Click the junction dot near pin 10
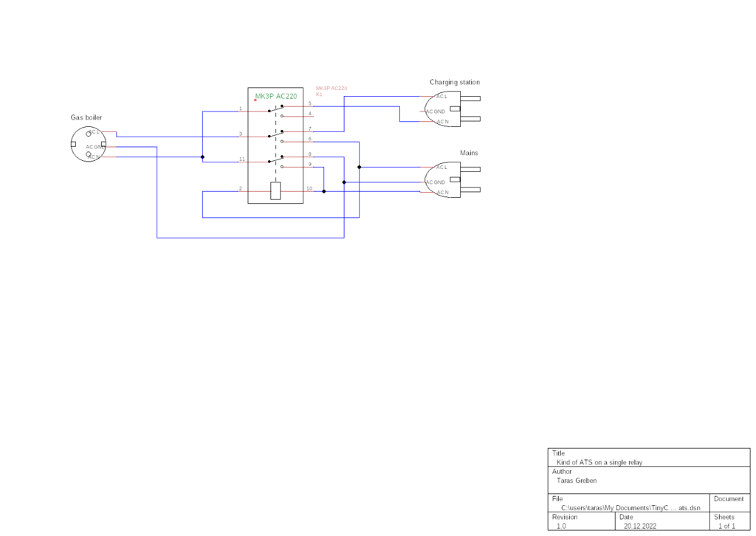Viewport: 756px width, 536px height. [x=323, y=190]
